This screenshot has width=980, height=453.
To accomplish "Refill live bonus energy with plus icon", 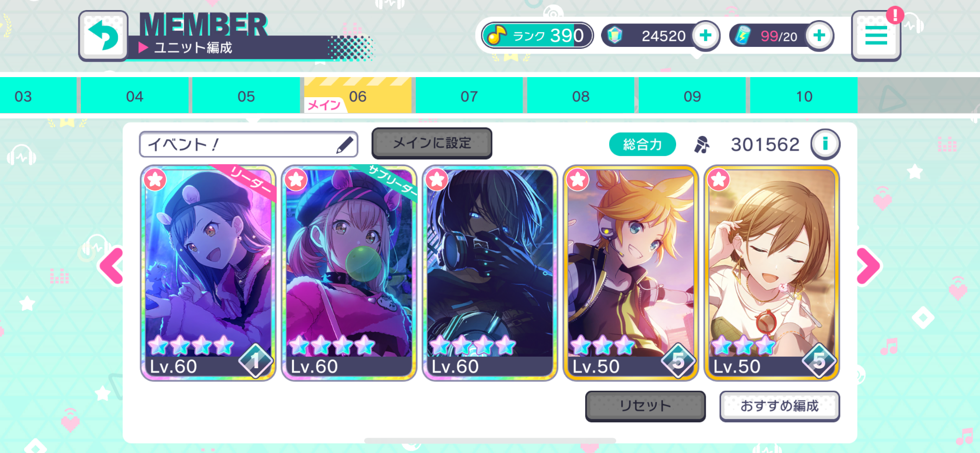I will [819, 35].
